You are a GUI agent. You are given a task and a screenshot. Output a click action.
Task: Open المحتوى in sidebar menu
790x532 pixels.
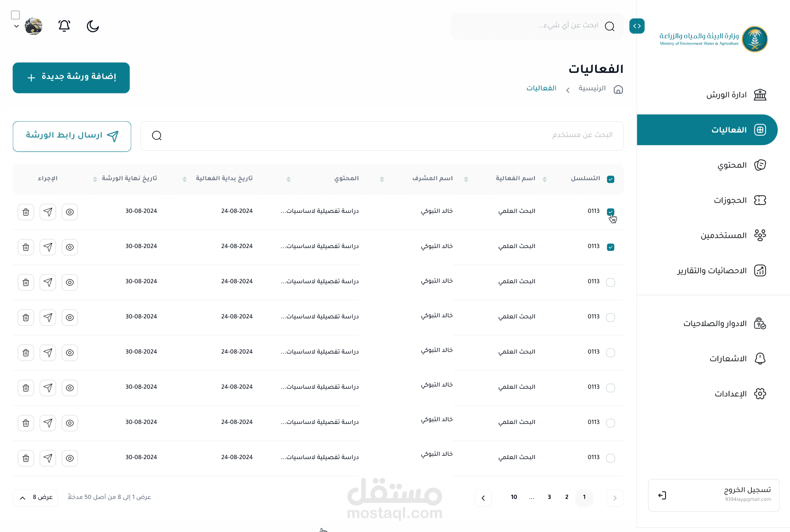[732, 165]
